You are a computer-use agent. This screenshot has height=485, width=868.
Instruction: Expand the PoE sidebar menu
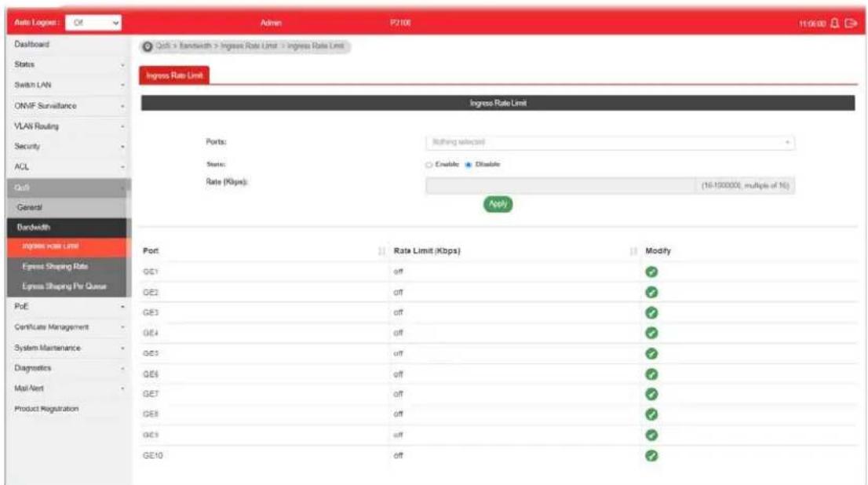pyautogui.click(x=68, y=306)
